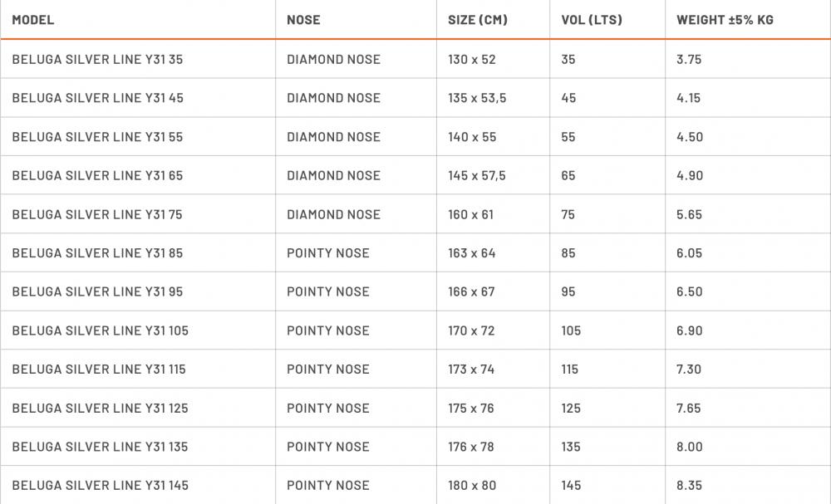831x504 pixels.
Task: Select the Beluga Silver Line Y31 55 cell
Action: pyautogui.click(x=97, y=137)
